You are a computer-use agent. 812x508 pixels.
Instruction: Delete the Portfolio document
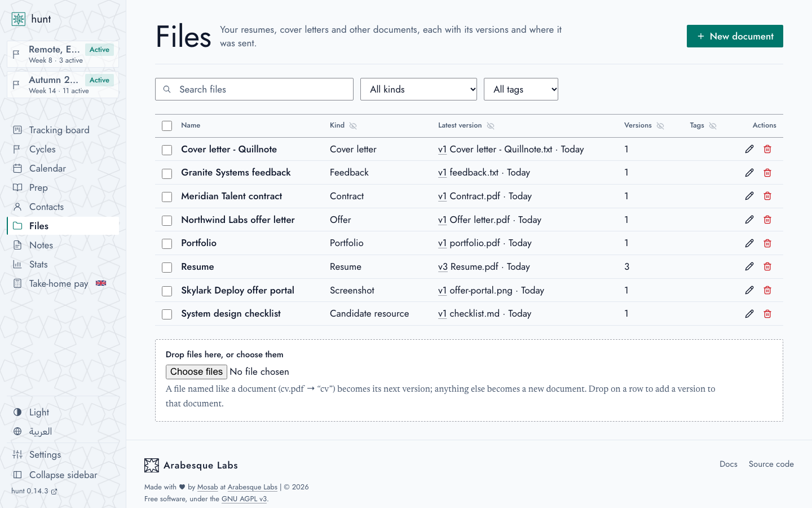pos(767,243)
